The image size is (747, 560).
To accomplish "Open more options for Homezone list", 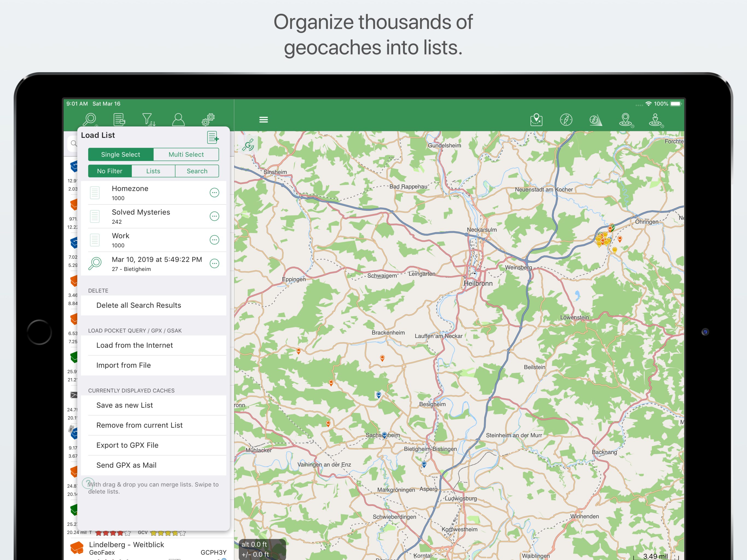I will [x=214, y=192].
